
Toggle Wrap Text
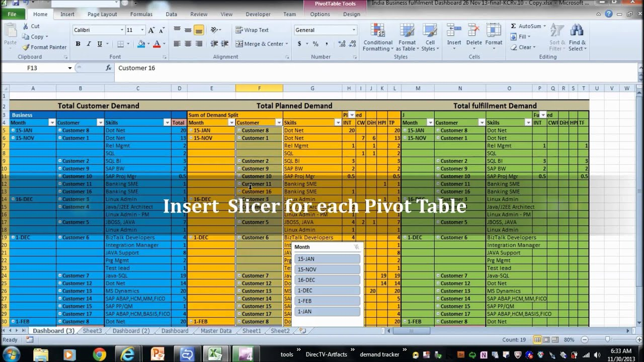(x=252, y=30)
